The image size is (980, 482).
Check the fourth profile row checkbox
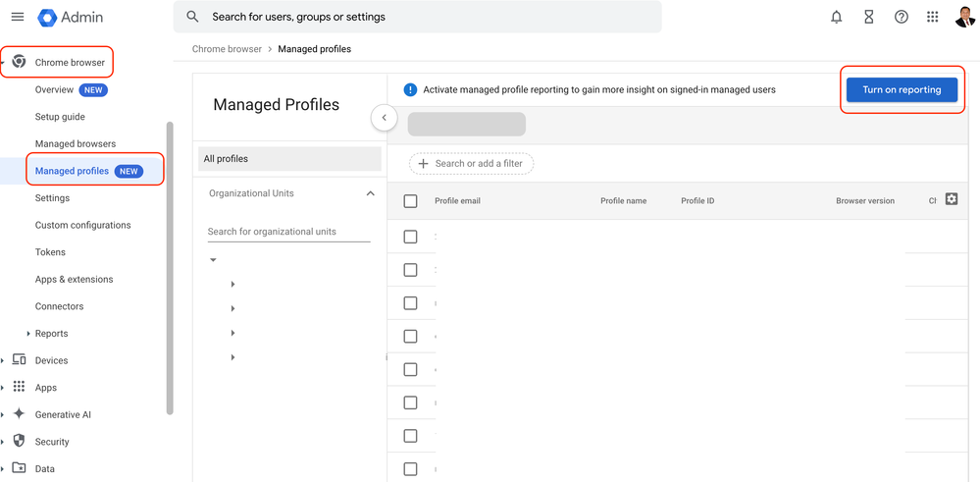tap(410, 337)
